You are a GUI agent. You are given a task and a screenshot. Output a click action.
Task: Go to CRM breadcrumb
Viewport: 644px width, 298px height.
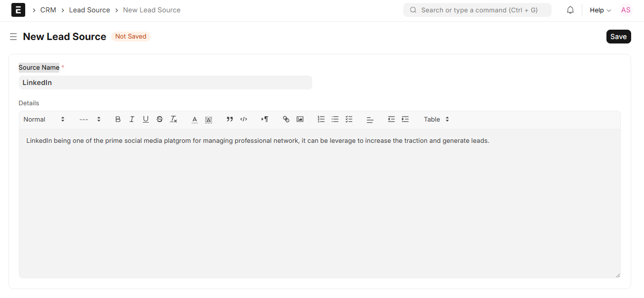pos(48,10)
